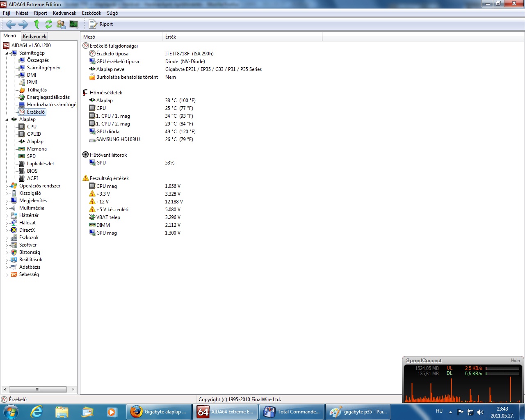Switch to the Kedvencek tab in the sidebar
This screenshot has height=420, width=525.
coord(34,37)
